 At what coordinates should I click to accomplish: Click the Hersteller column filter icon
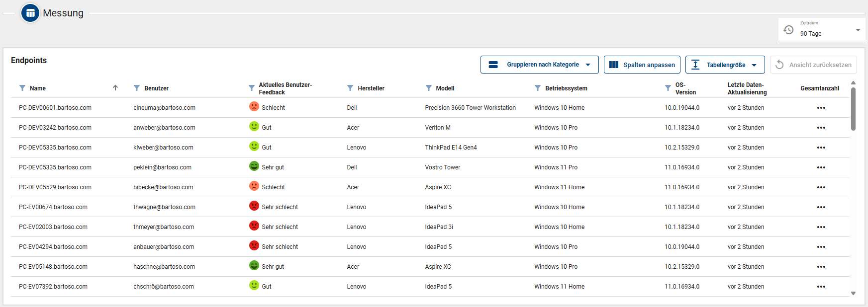click(350, 88)
